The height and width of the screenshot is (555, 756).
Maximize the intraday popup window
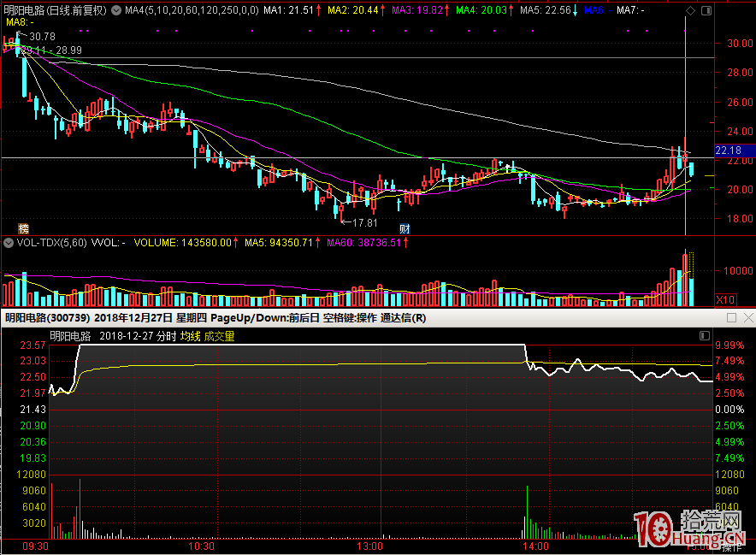731,318
